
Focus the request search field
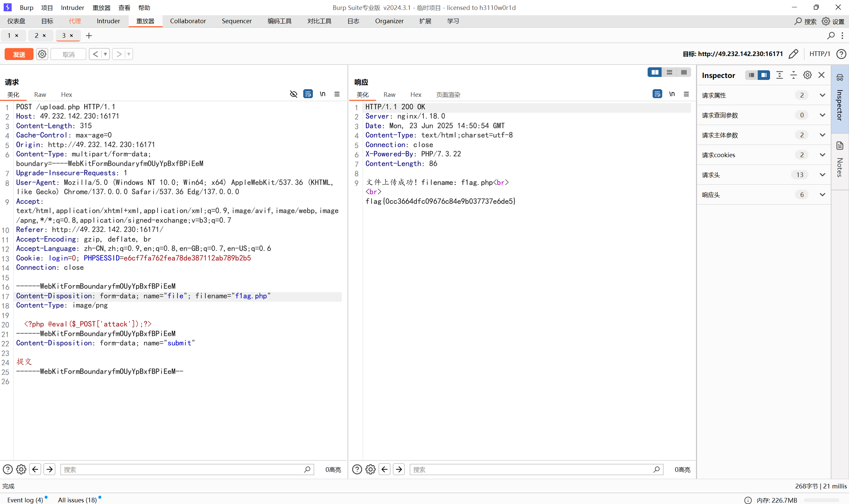point(187,469)
